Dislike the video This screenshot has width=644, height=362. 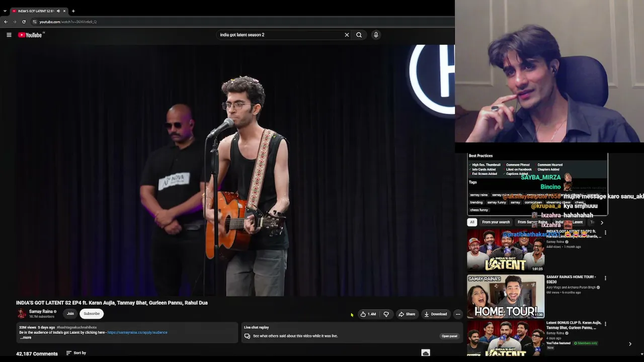point(386,314)
